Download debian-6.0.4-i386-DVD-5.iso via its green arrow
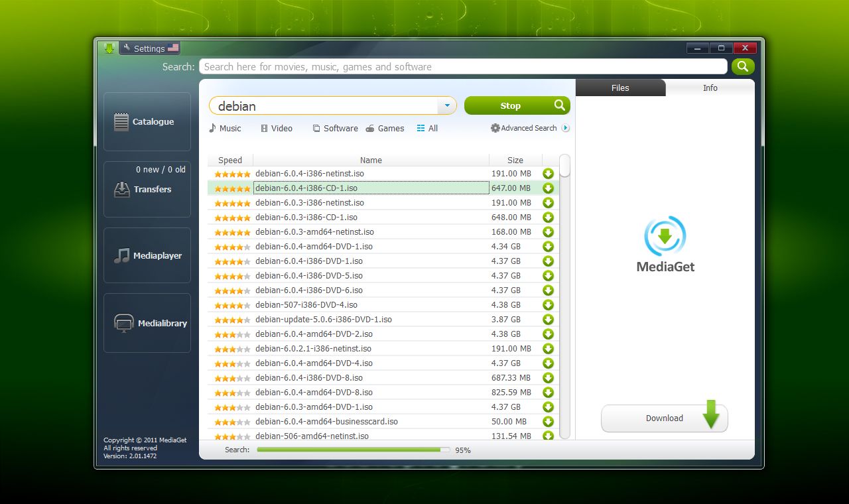Image resolution: width=849 pixels, height=504 pixels. [548, 276]
